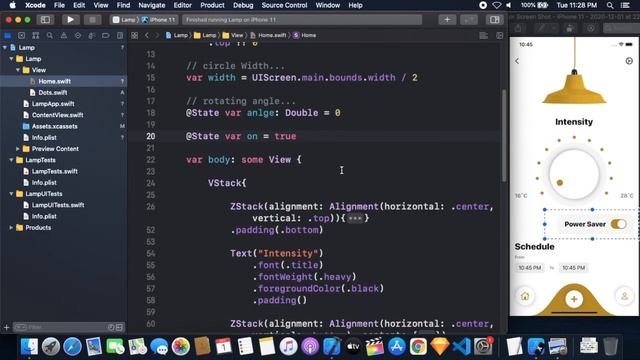The height and width of the screenshot is (360, 640).
Task: Collapse the LampUITests group
Action: tap(11, 194)
